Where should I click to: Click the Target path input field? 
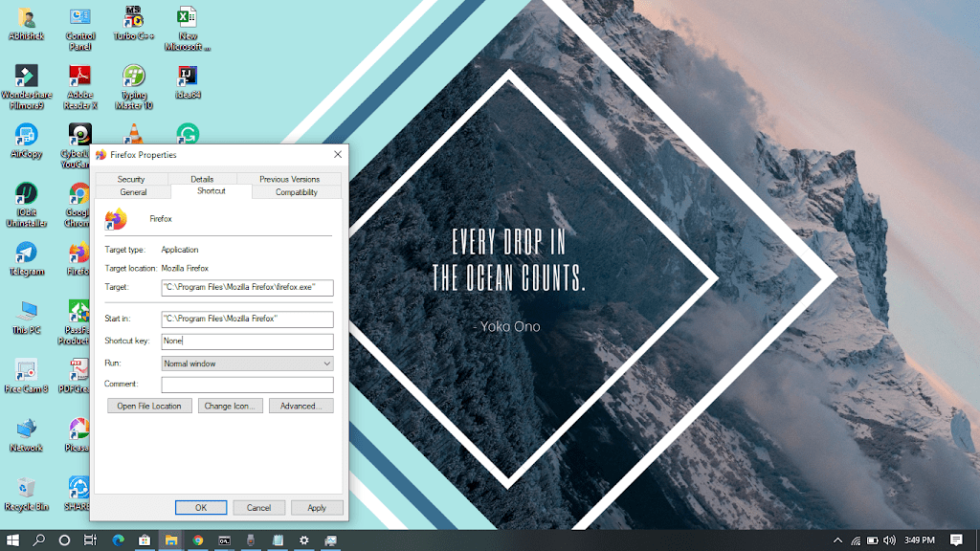(247, 288)
